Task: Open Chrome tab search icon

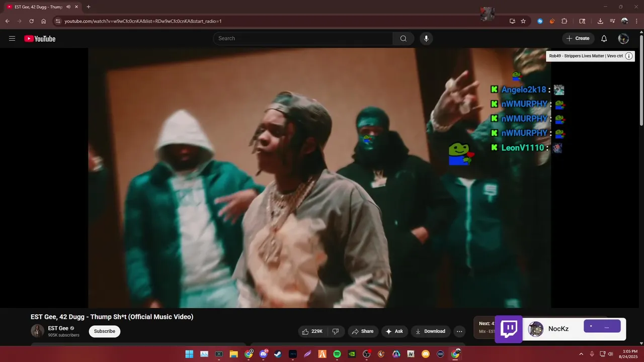Action: tap(582, 21)
